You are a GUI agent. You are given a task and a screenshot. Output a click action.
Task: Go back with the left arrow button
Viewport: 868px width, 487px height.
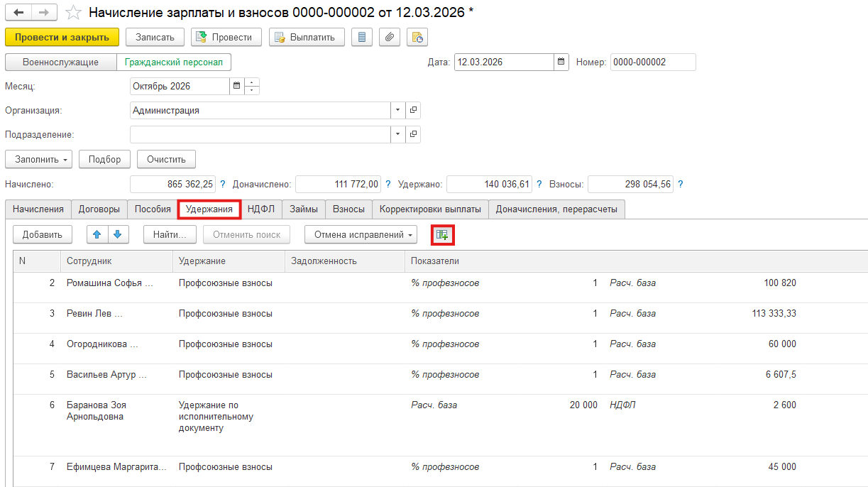tap(18, 13)
